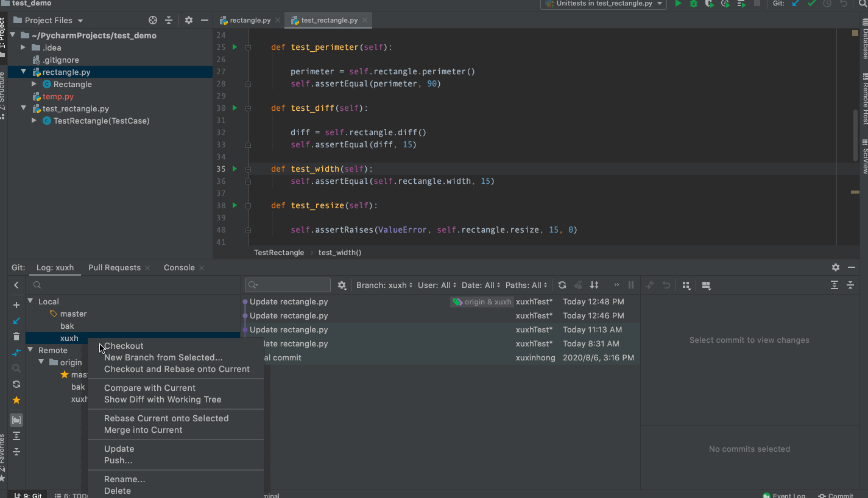Collapse all in Project panel header
Image resolution: width=868 pixels, height=498 pixels.
coord(169,20)
